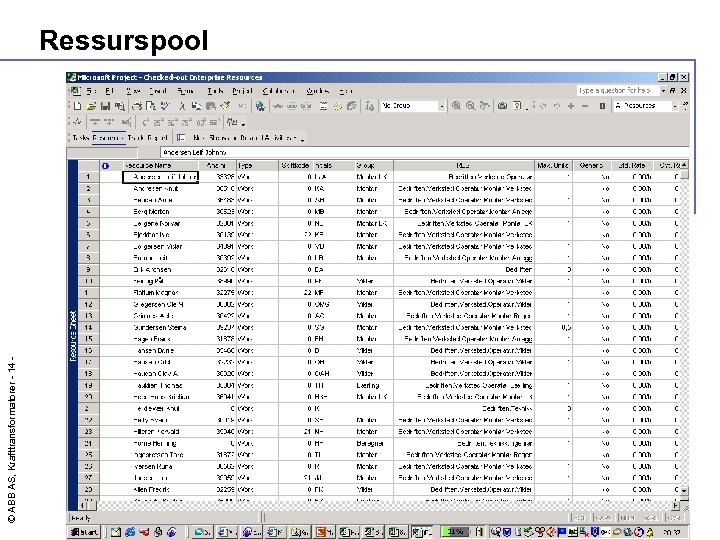The width and height of the screenshot is (720, 540).
Task: Open the Windows Start button
Action: (84, 532)
